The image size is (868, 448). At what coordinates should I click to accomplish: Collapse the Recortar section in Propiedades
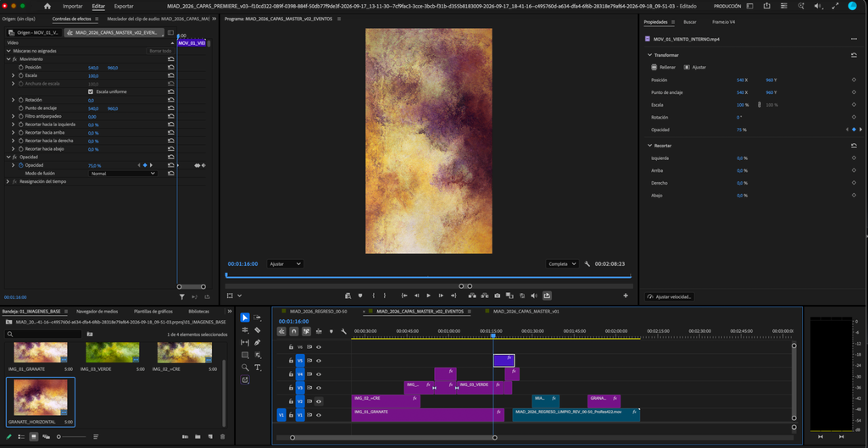coord(649,146)
